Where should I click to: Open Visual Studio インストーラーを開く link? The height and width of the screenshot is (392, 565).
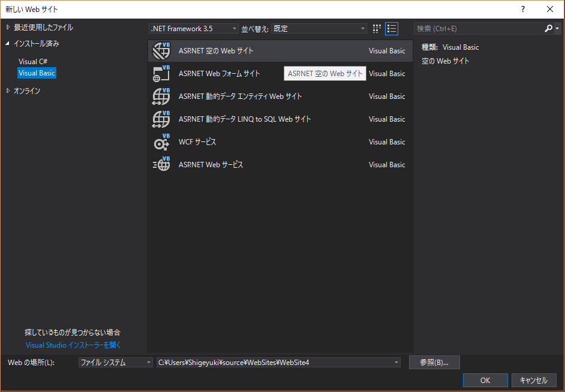(73, 345)
